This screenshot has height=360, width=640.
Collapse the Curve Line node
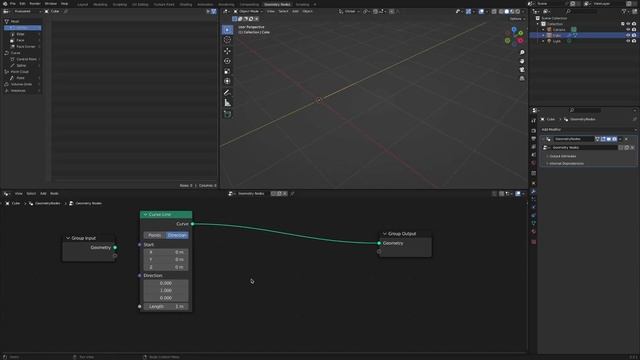145,215
